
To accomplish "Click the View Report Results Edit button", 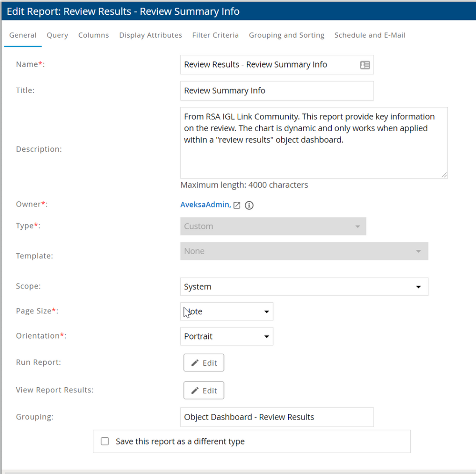I will [204, 391].
